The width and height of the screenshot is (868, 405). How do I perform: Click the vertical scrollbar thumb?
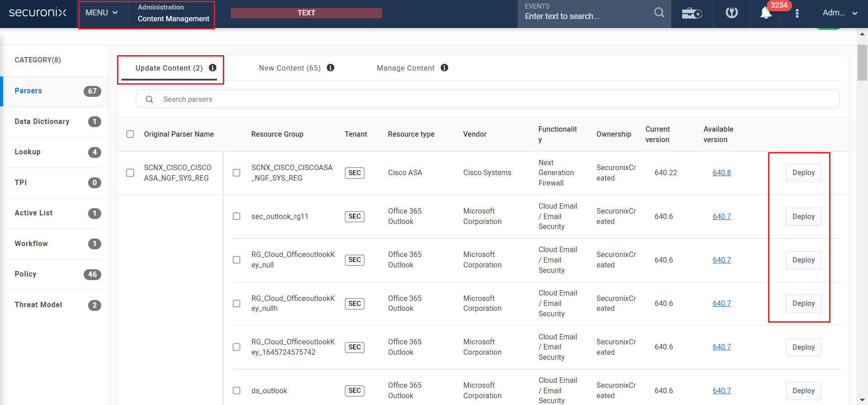[862, 62]
